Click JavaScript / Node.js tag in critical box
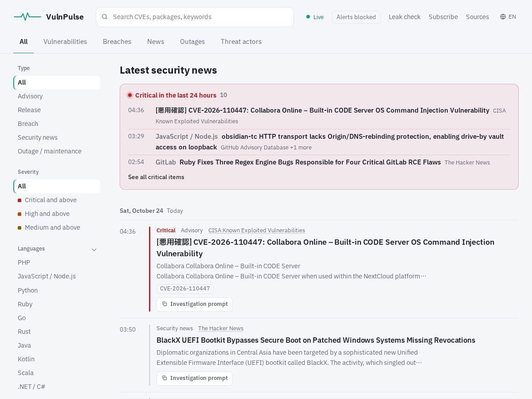 tap(187, 137)
